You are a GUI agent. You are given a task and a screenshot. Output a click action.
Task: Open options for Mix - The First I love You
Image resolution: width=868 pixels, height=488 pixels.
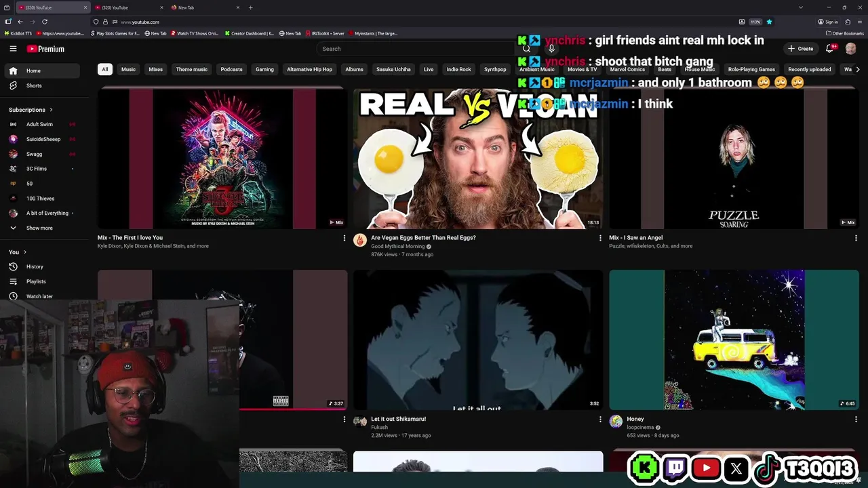pyautogui.click(x=344, y=238)
